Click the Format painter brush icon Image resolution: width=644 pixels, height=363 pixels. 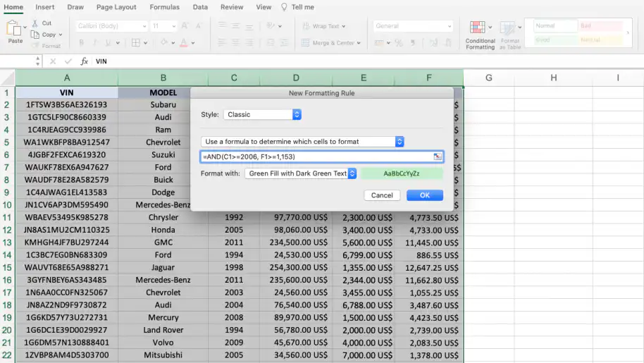click(x=35, y=46)
